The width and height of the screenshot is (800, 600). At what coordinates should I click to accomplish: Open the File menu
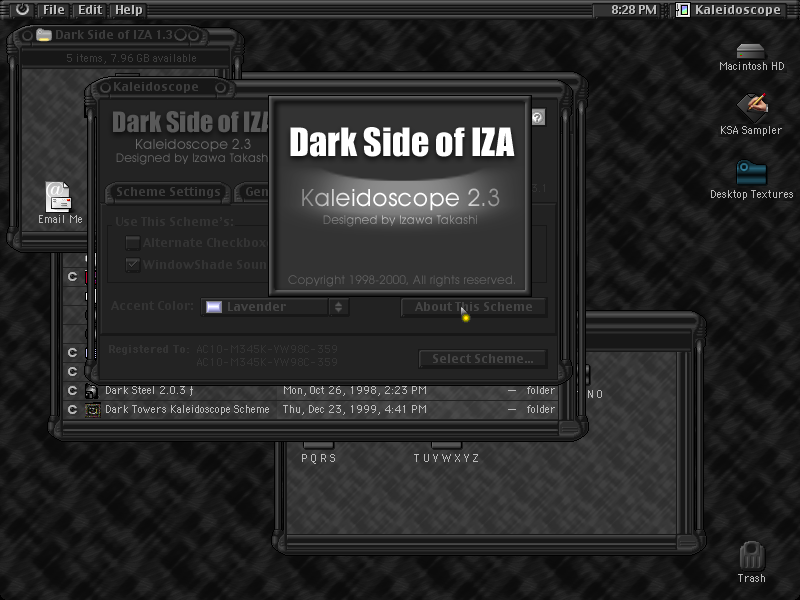pyautogui.click(x=54, y=10)
